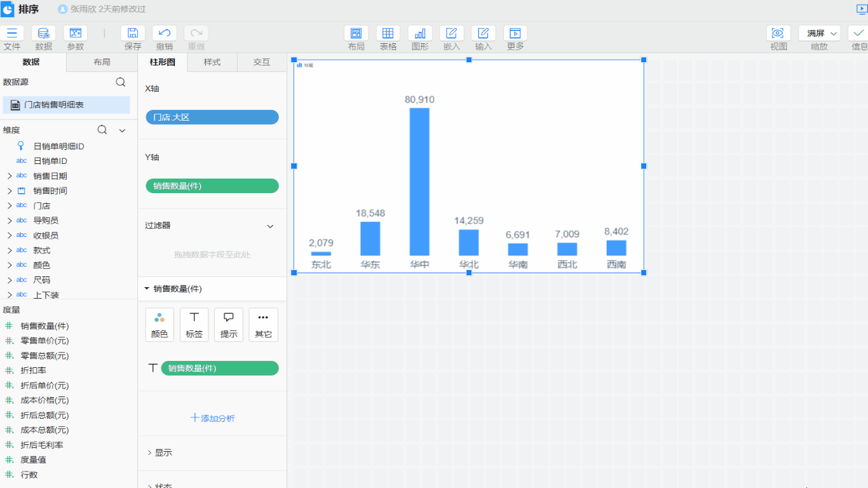The height and width of the screenshot is (488, 868).
Task: Click the Table (表格) component icon
Action: pos(388,34)
